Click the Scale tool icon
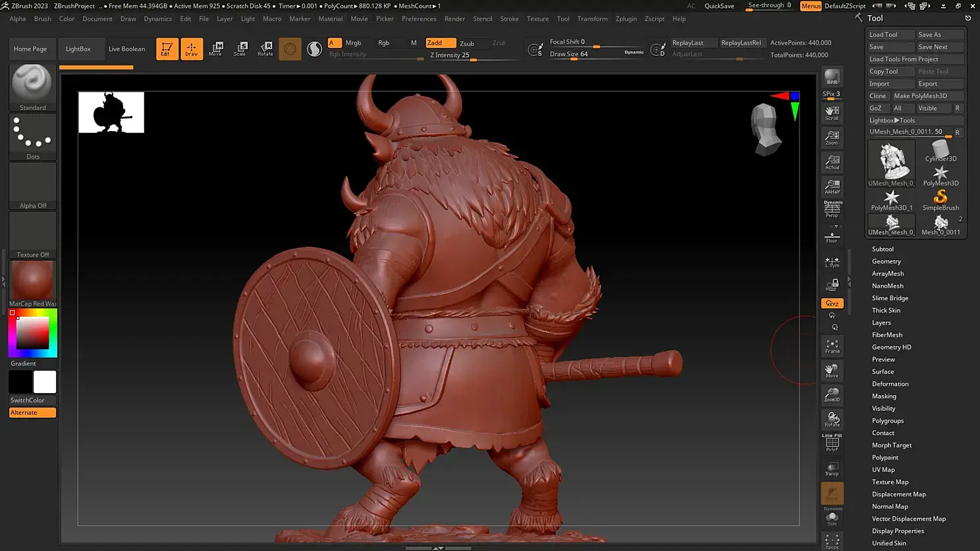Screen dimensions: 980x551 pyautogui.click(x=240, y=49)
